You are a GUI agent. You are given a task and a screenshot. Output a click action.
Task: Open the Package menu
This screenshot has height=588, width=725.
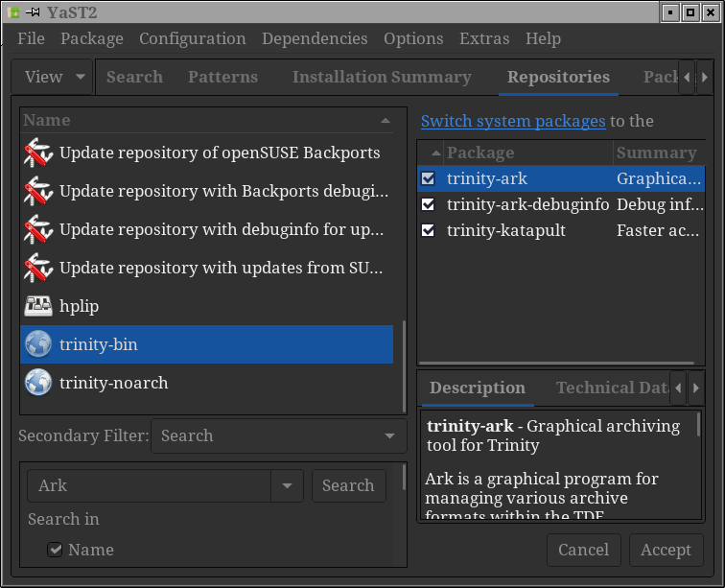click(92, 38)
